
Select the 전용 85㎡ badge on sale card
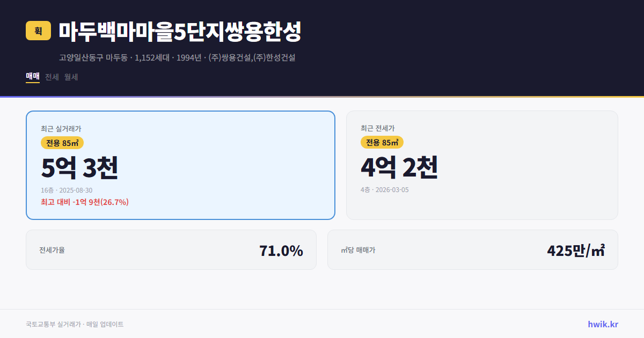click(x=61, y=143)
